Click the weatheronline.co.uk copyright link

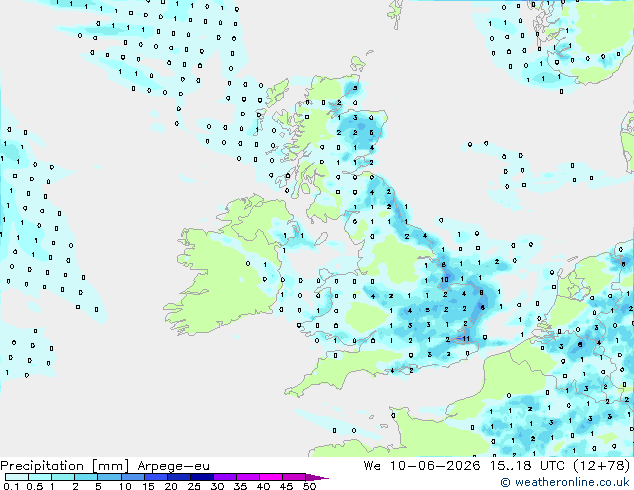click(x=565, y=482)
